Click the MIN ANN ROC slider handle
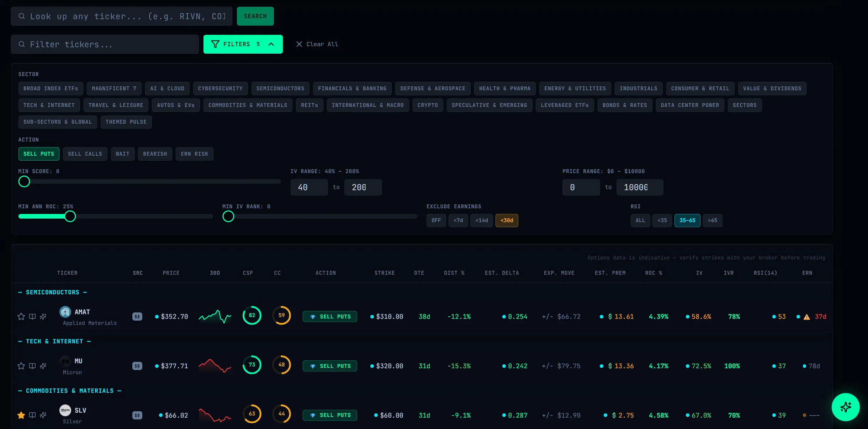 coord(70,216)
